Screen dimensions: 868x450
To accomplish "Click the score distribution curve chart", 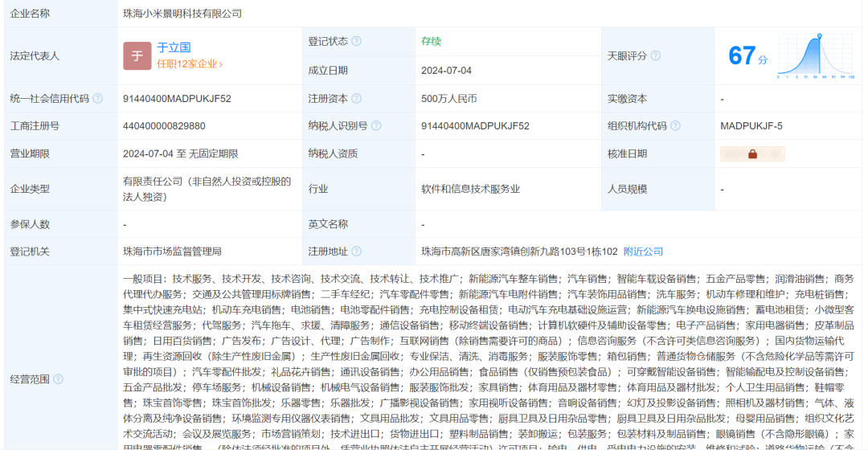I will coord(816,56).
